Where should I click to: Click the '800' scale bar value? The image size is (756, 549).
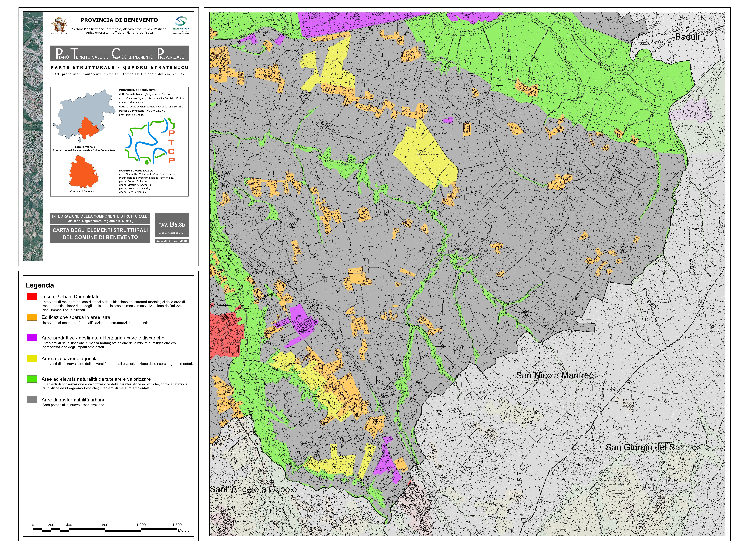click(105, 525)
